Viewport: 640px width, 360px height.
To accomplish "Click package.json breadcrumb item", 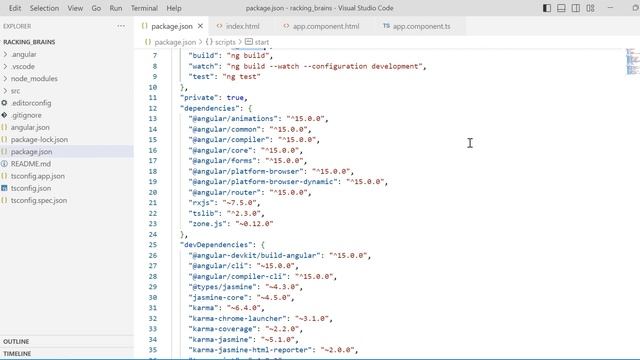I will tap(175, 42).
